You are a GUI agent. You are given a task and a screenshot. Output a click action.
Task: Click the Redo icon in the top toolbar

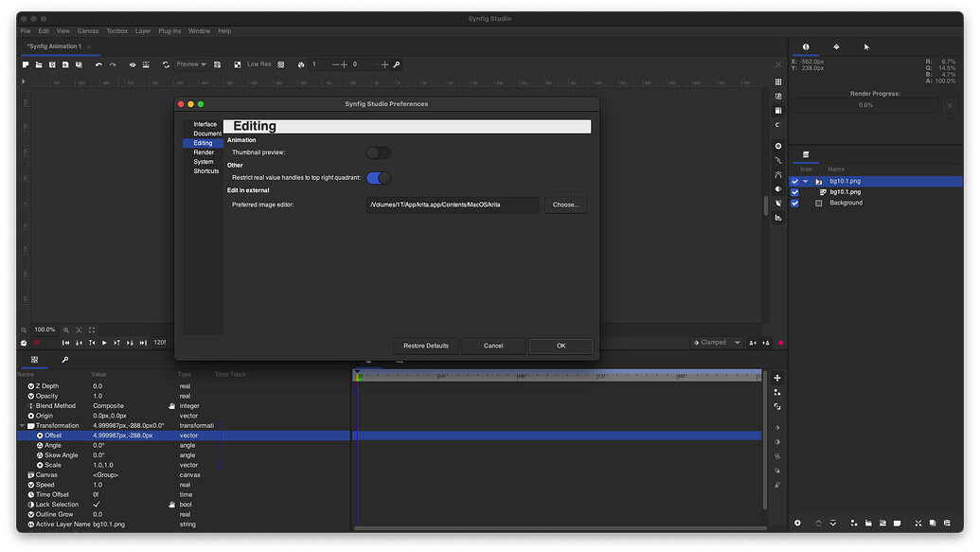coord(112,64)
